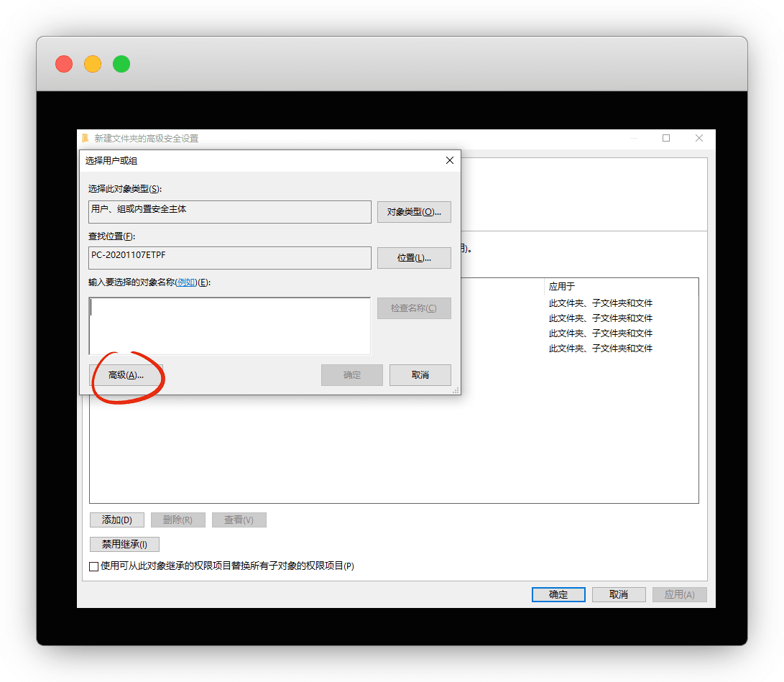This screenshot has height=682, width=784.
Task: Enable 使用可从此对象继承的权限项目替换 checkbox
Action: (x=94, y=566)
